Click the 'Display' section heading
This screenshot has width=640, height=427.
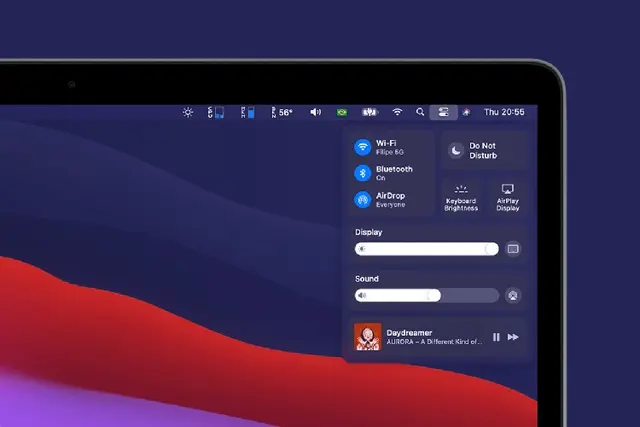pyautogui.click(x=369, y=232)
